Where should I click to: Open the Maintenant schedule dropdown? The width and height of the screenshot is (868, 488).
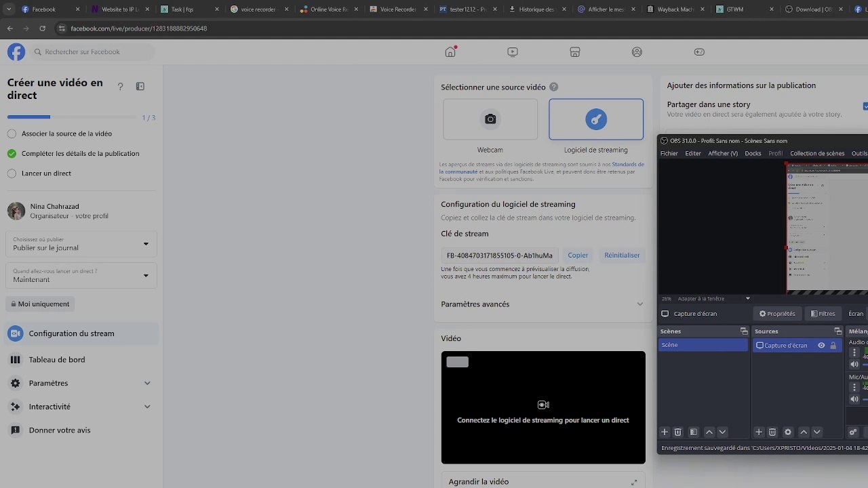click(x=81, y=276)
